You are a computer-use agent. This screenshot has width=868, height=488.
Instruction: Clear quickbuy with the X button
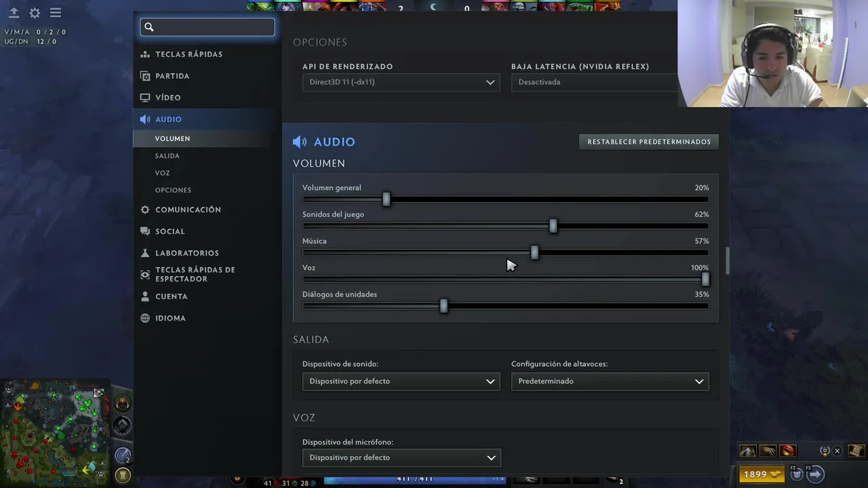pos(837,451)
